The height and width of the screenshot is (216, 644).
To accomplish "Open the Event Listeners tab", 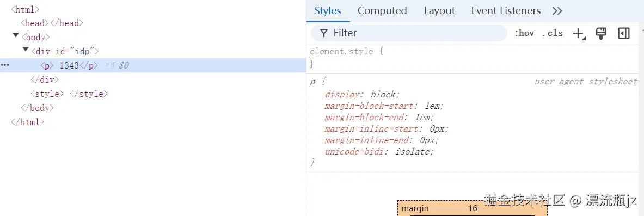I will tap(506, 11).
